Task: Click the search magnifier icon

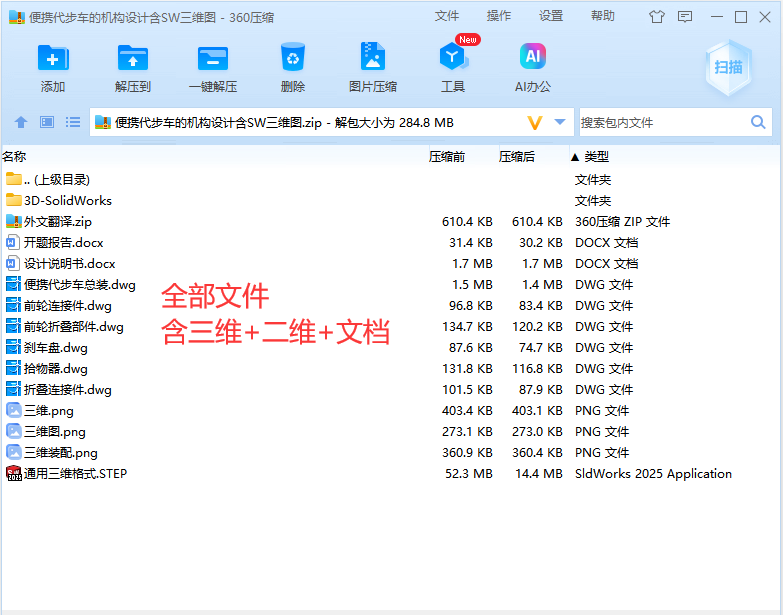Action: coord(758,122)
